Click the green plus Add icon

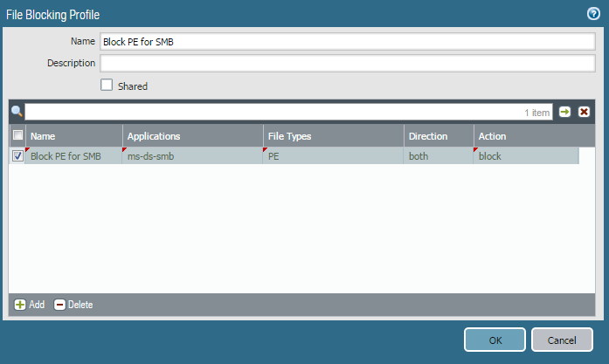[x=20, y=305]
